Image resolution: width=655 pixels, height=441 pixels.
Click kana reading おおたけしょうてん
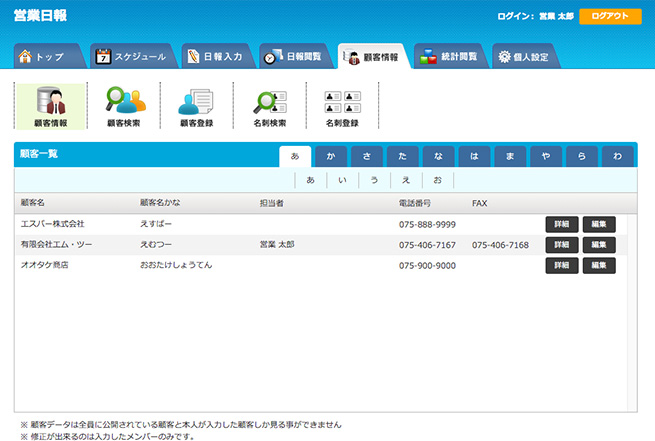tap(176, 265)
